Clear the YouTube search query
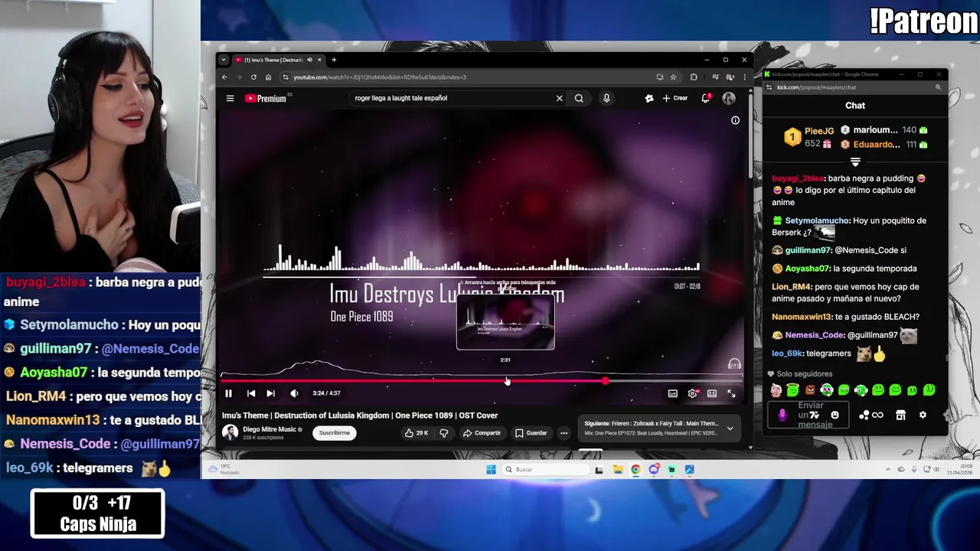Screen dimensions: 980x551 [x=559, y=98]
